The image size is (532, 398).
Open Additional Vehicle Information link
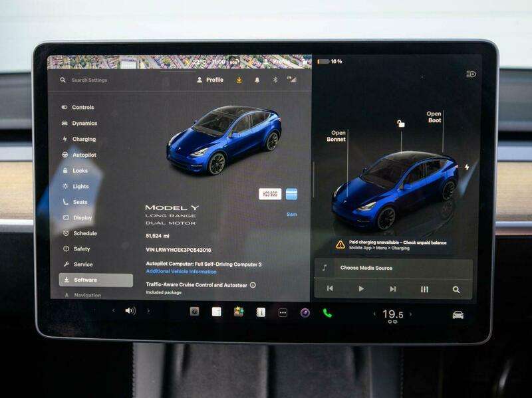point(181,272)
